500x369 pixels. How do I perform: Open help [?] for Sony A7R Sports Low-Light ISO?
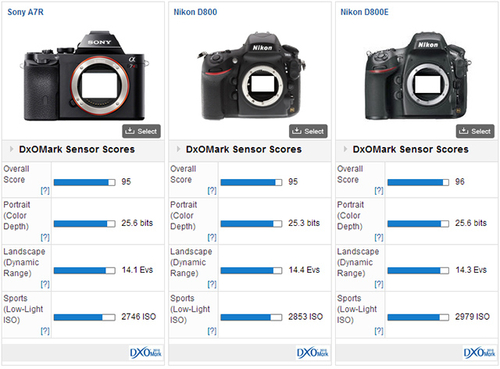(x=45, y=331)
